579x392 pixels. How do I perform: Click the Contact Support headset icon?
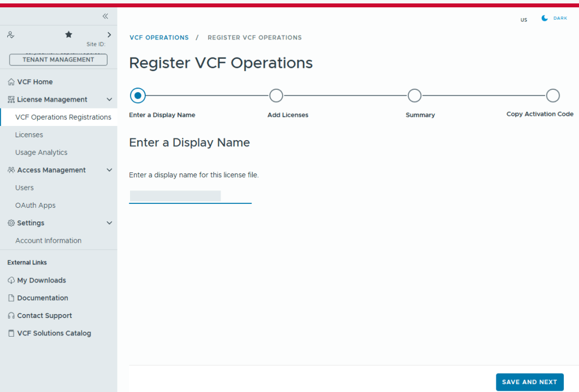(11, 316)
